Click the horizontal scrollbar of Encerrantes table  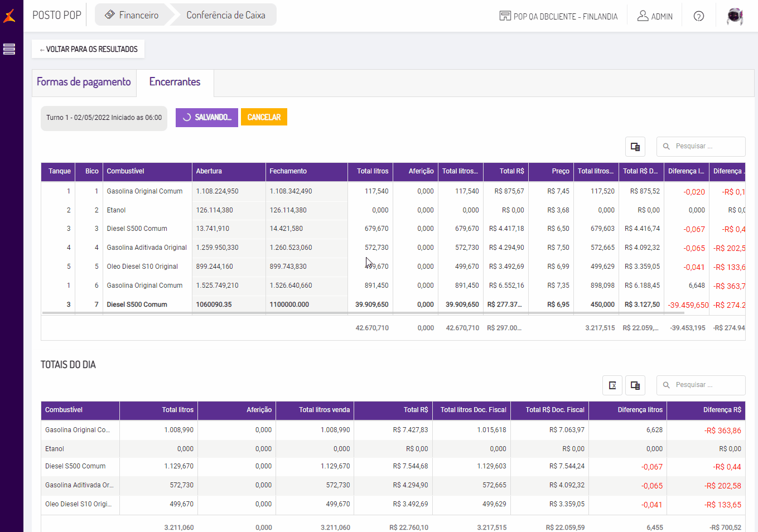click(x=363, y=313)
